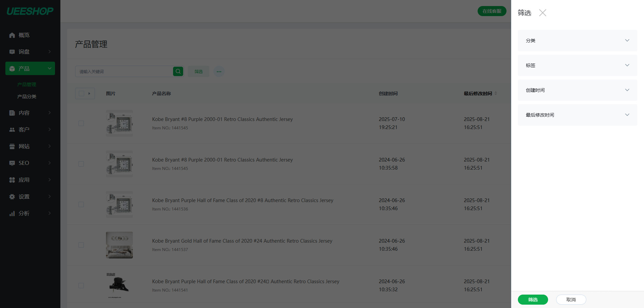This screenshot has height=308, width=644.
Task: Click the 网站 storefront icon
Action: pos(12,146)
